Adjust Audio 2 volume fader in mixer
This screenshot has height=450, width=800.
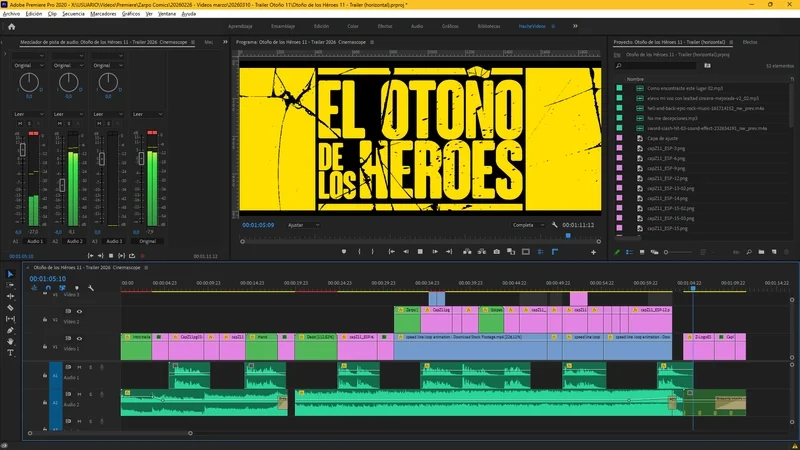(x=62, y=185)
